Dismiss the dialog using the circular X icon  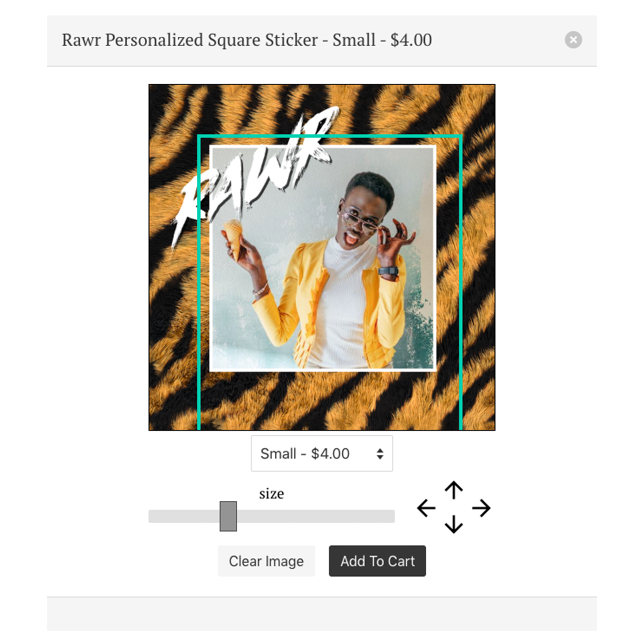[x=574, y=40]
